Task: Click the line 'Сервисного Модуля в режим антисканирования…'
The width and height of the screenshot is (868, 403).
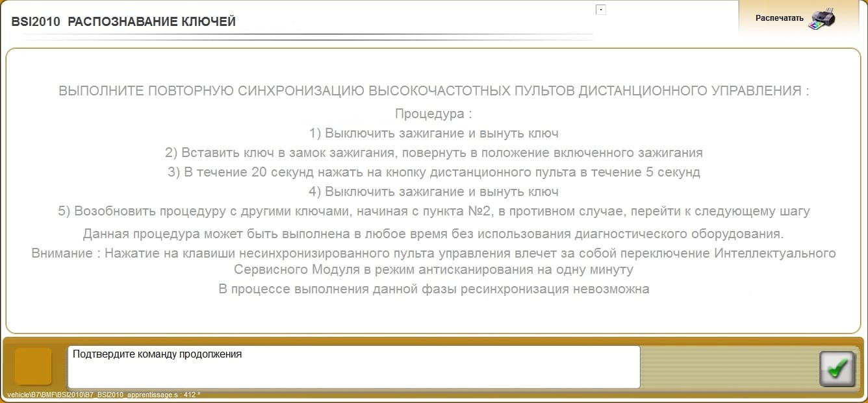Action: click(434, 269)
